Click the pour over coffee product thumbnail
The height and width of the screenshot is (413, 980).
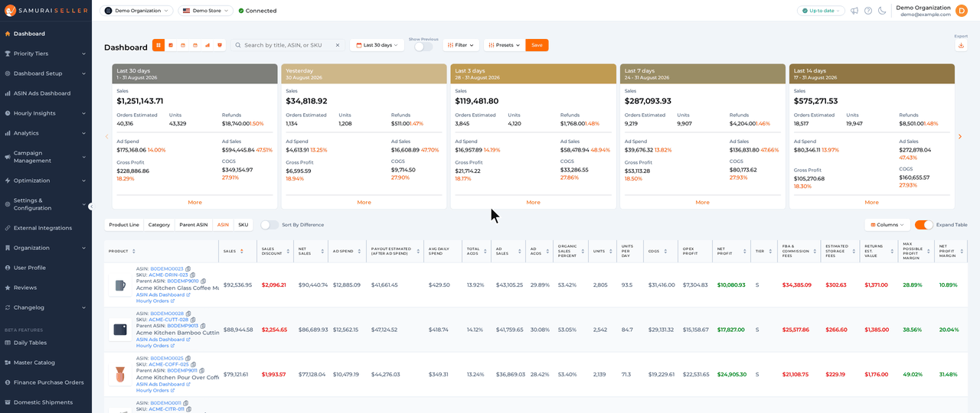119,375
